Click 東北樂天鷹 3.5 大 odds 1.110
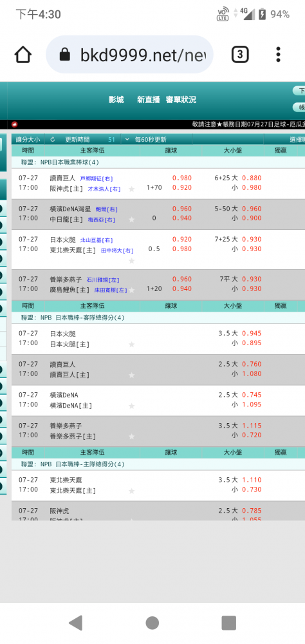The image size is (305, 644). 252,480
